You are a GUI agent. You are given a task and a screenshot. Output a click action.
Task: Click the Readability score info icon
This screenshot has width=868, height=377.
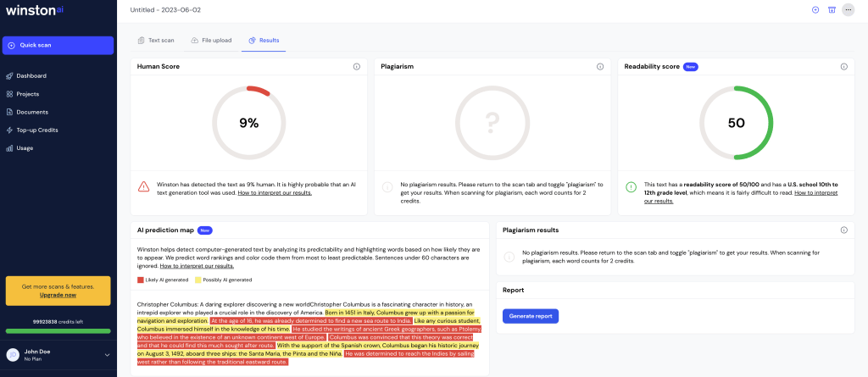[x=844, y=66]
